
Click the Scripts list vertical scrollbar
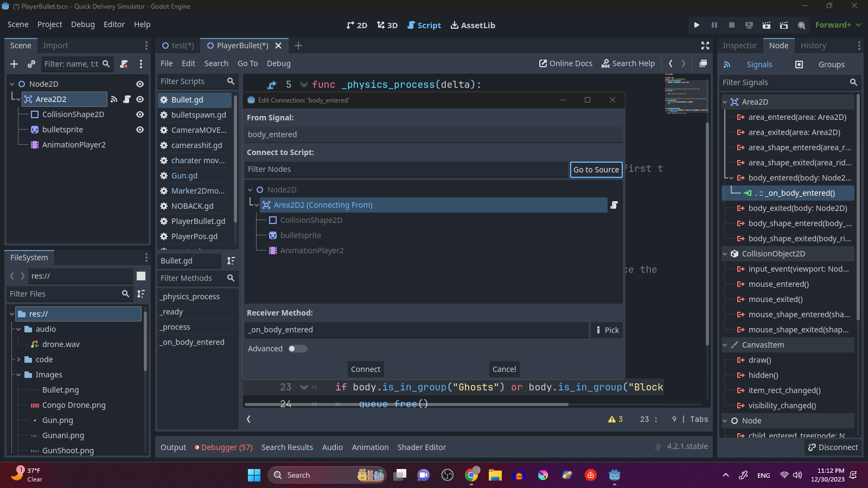[235, 158]
